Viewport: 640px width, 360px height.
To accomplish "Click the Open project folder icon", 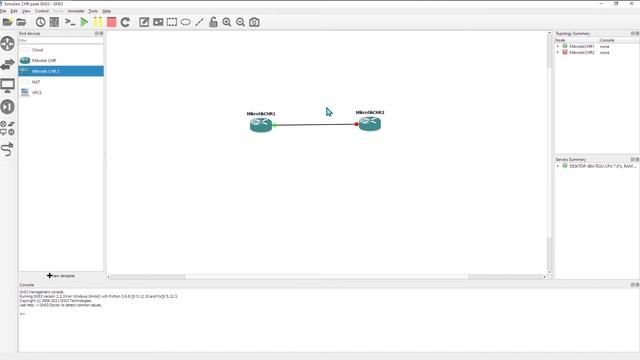I will tap(21, 22).
